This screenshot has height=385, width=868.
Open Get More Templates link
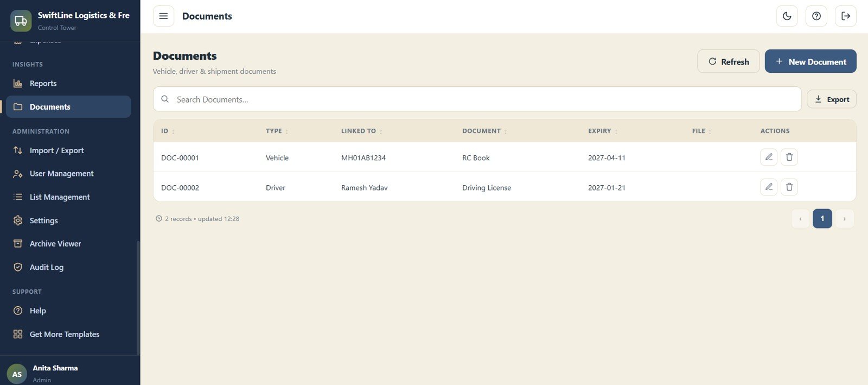click(x=68, y=334)
